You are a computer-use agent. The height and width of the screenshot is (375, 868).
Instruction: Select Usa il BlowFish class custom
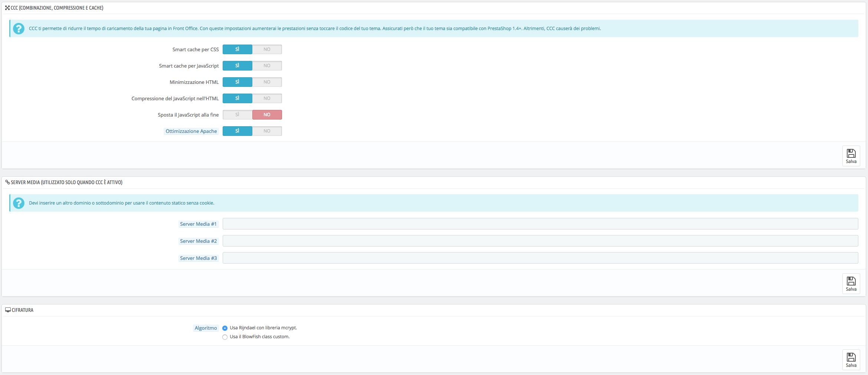coord(225,337)
